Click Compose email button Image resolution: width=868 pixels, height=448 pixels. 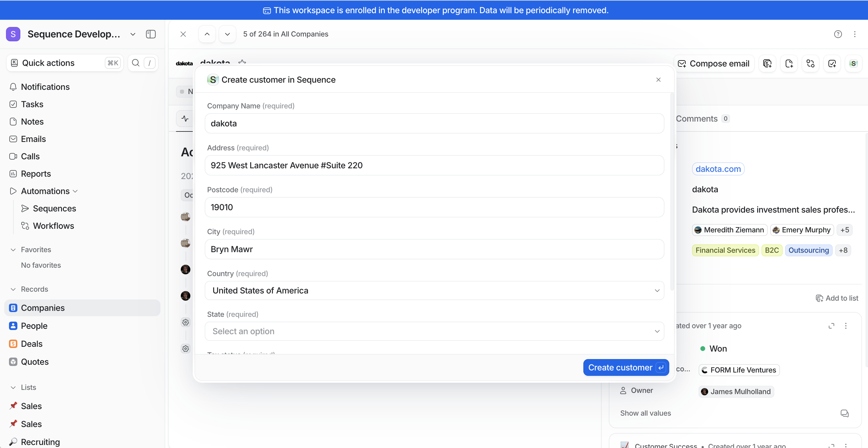coord(714,63)
